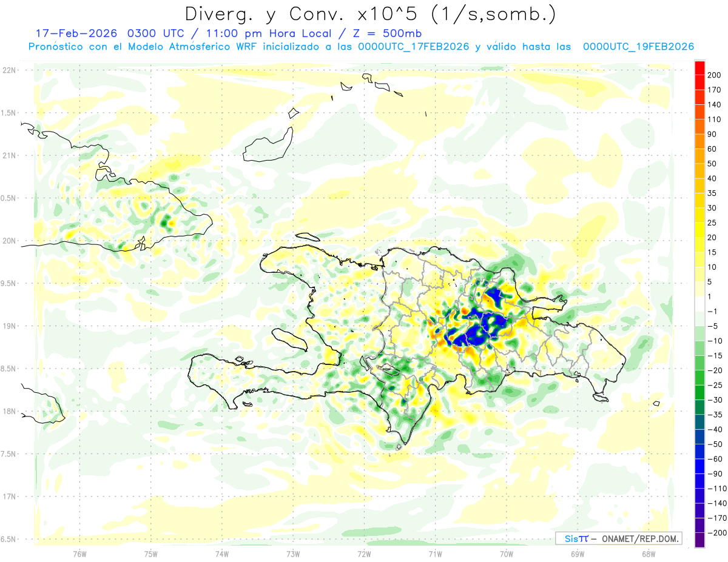Click the longitude axis label '73W'
The image size is (728, 562).
point(293,554)
